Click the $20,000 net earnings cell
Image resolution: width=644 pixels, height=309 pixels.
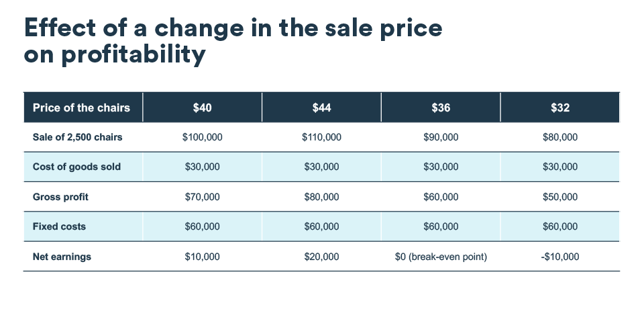click(321, 257)
